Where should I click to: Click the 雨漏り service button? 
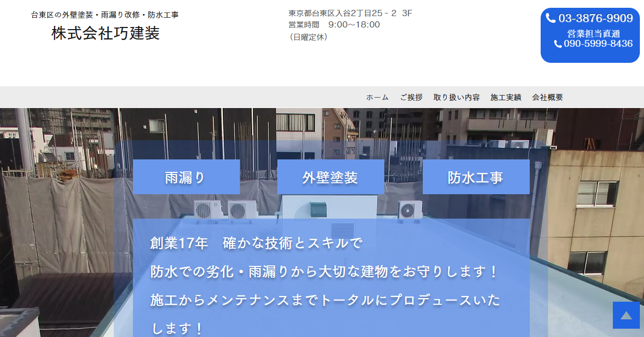click(x=186, y=177)
